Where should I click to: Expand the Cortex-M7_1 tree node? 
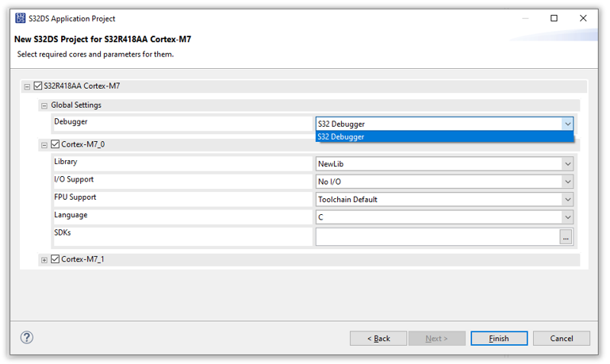[x=44, y=260]
